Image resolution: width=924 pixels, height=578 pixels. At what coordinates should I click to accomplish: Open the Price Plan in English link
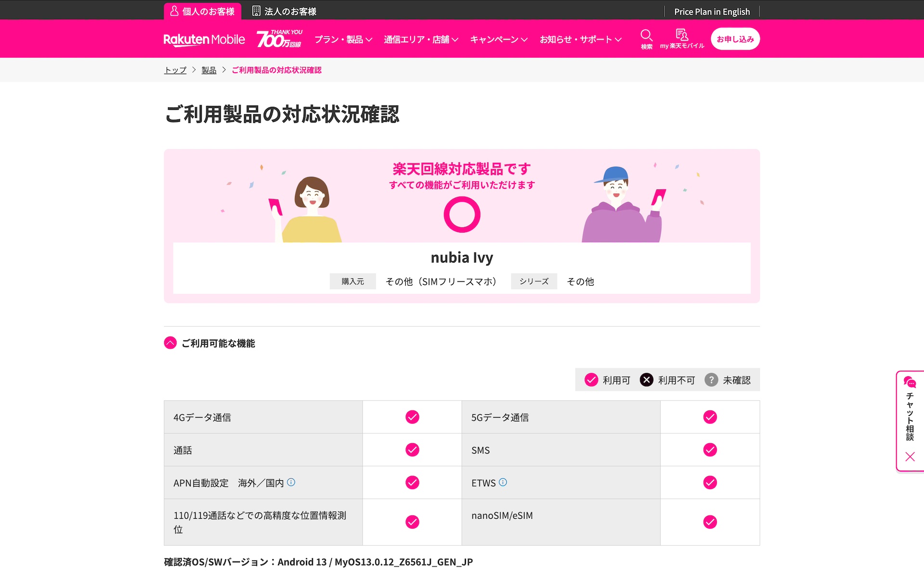click(712, 12)
